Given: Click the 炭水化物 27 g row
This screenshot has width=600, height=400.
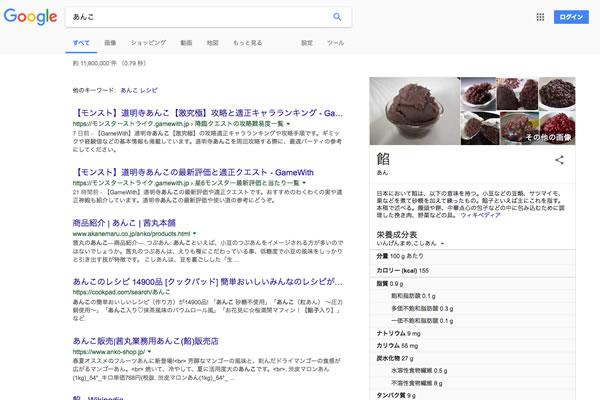Looking at the screenshot, I should point(472,358).
